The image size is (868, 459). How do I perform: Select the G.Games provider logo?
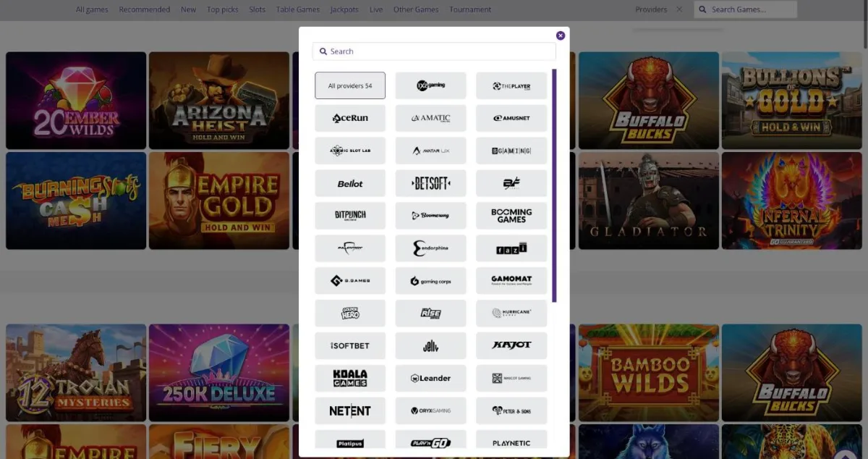350,281
